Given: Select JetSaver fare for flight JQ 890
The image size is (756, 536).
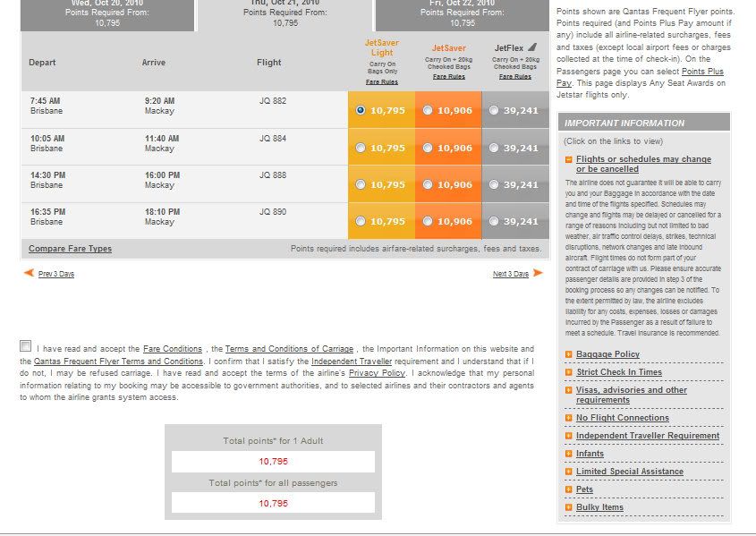Looking at the screenshot, I should [427, 221].
